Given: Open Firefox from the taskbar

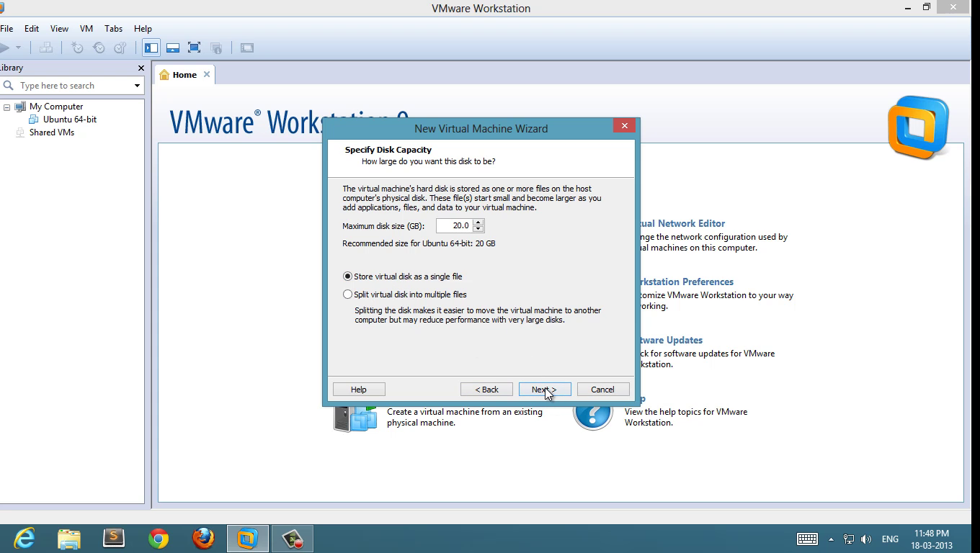Looking at the screenshot, I should tap(203, 538).
